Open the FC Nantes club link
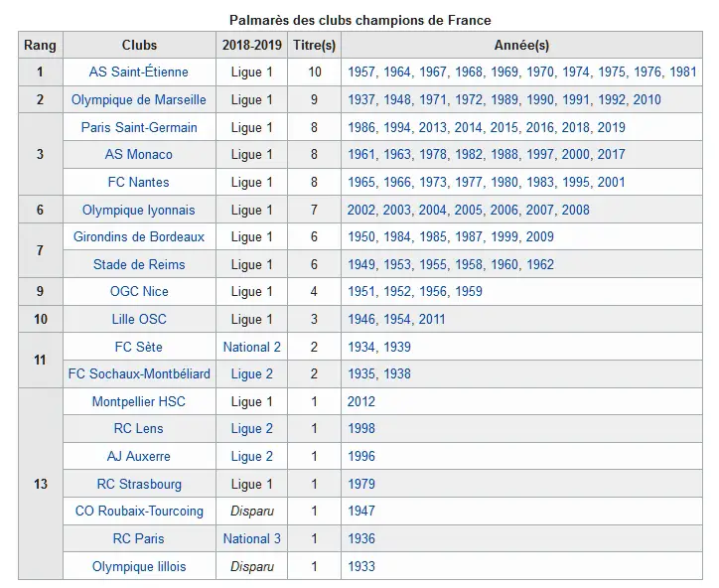 coord(138,182)
